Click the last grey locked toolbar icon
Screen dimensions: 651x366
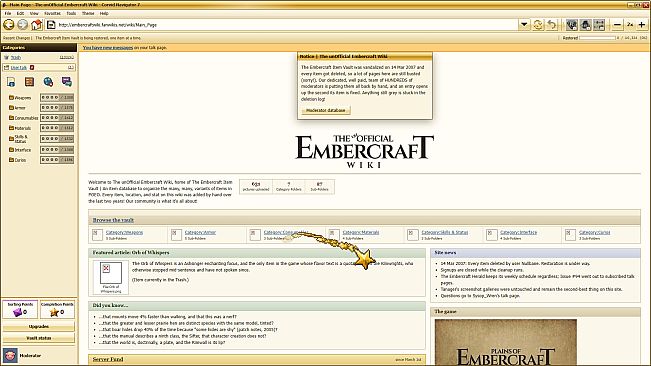[x=599, y=25]
